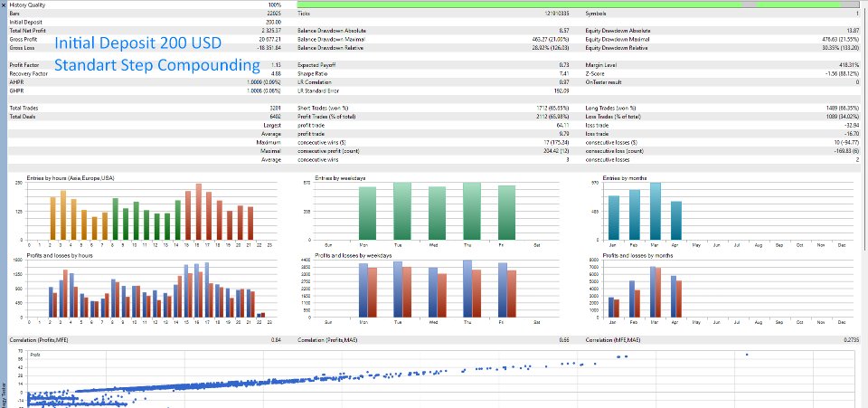The image size is (868, 408).
Task: Select the Total Trades row
Action: pyautogui.click(x=145, y=108)
